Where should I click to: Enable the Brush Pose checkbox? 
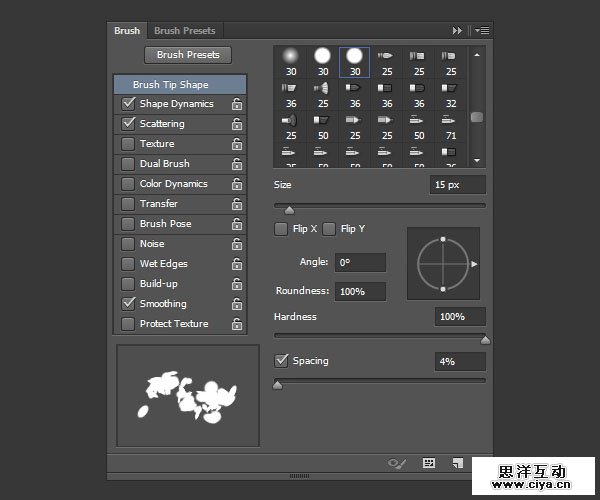[x=128, y=224]
